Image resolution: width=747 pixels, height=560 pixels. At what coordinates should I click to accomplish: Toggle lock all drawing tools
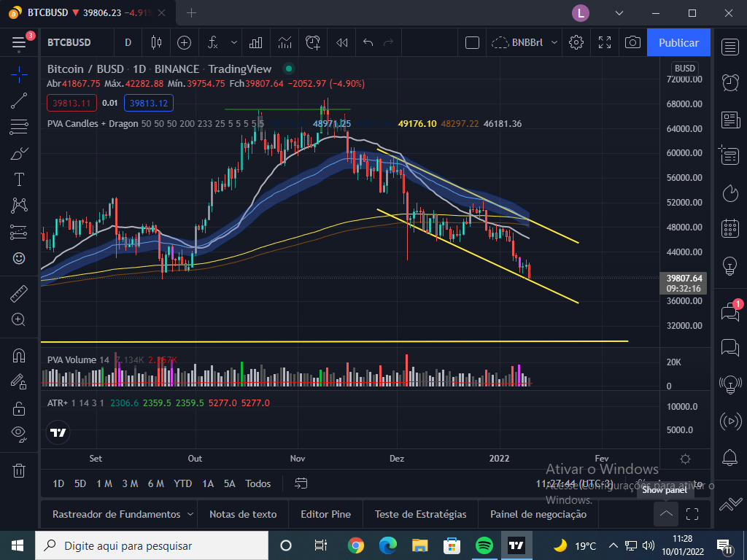18,408
